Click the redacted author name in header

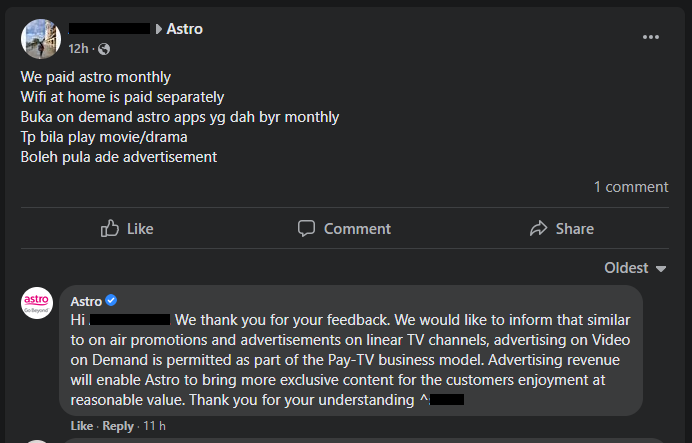click(109, 29)
